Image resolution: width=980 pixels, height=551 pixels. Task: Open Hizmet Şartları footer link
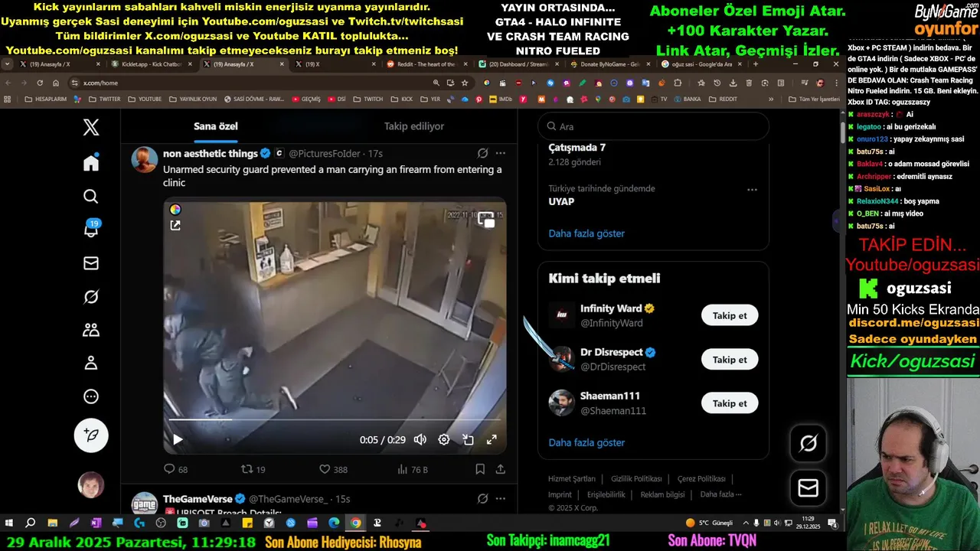pyautogui.click(x=572, y=479)
